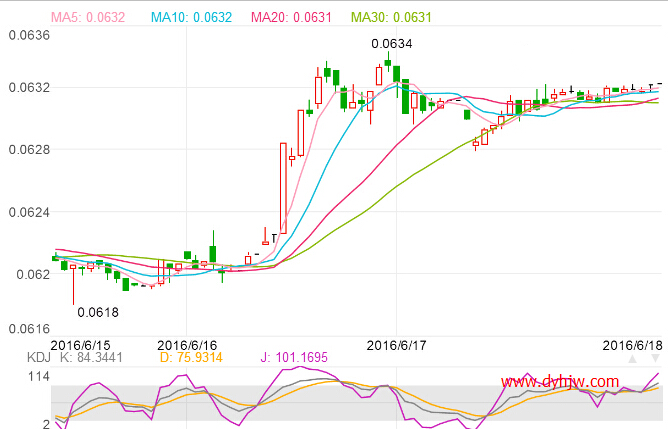Click the 2016/6/17 date label
This screenshot has width=668, height=429.
(396, 345)
